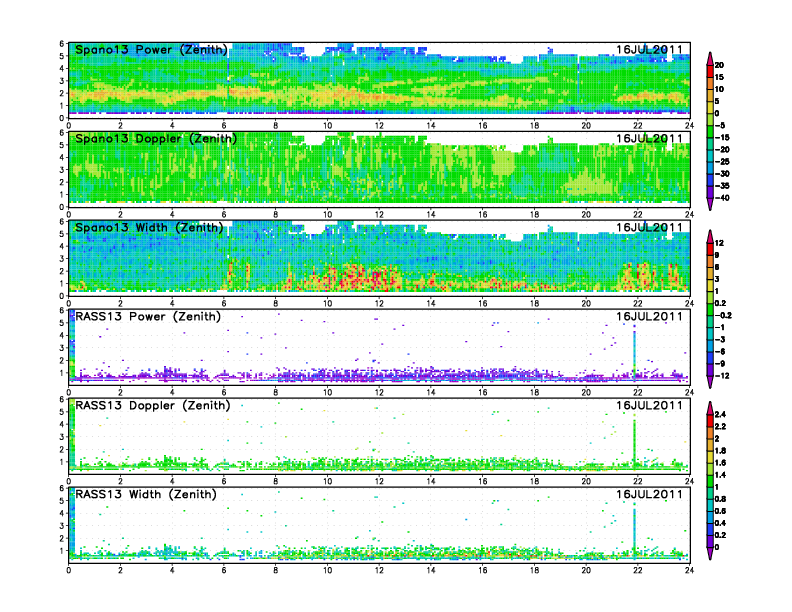Image resolution: width=792 pixels, height=612 pixels.
Task: Click hour 18 tick label under Spano13 Doppler panel
Action: click(534, 215)
